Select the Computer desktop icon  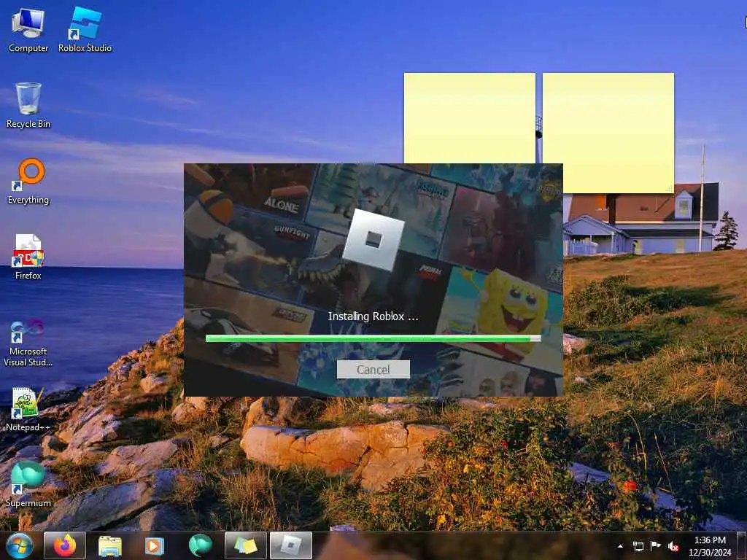28,30
